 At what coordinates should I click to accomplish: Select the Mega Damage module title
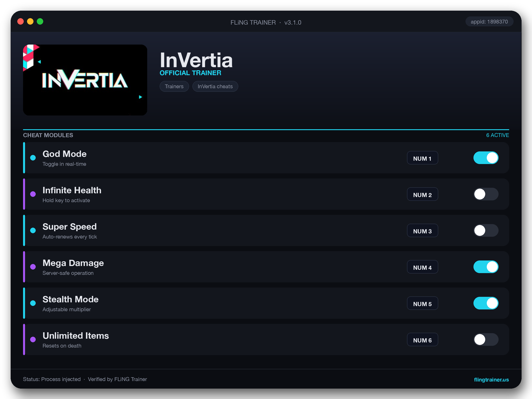[73, 263]
